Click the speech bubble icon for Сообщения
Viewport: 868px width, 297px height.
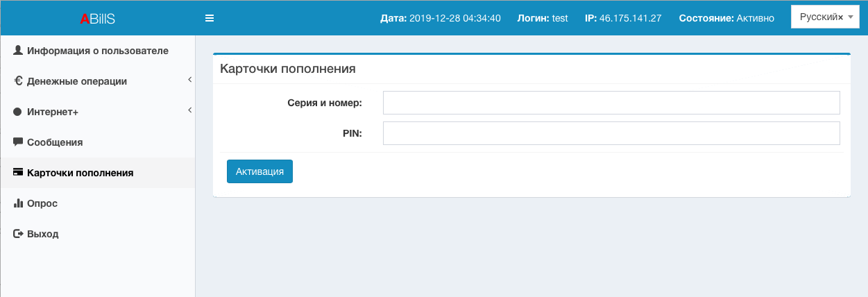tap(18, 142)
